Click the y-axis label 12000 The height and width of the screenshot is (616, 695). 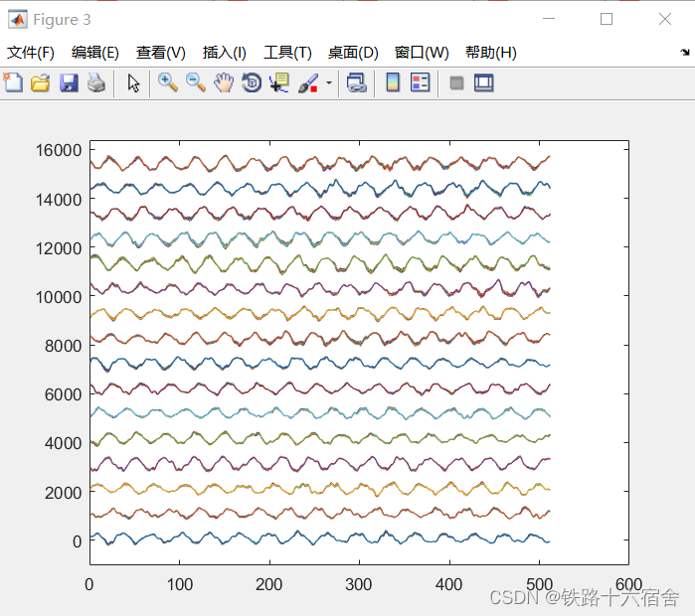[x=59, y=248]
